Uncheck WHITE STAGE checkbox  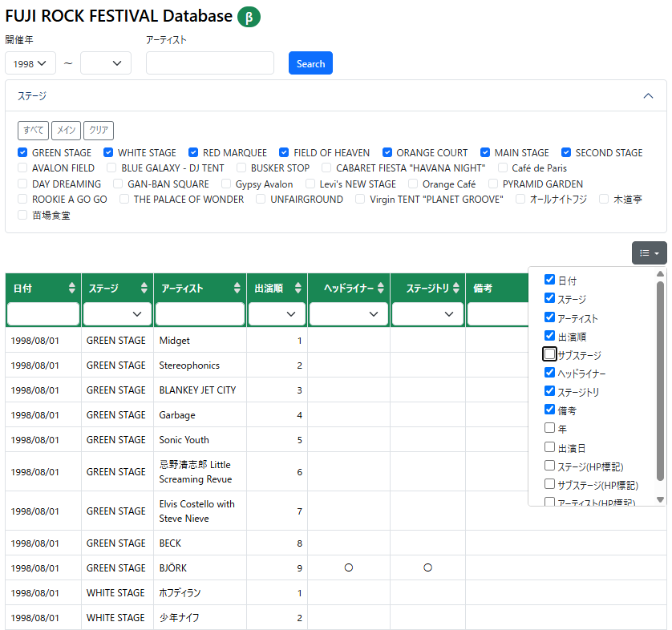point(108,152)
